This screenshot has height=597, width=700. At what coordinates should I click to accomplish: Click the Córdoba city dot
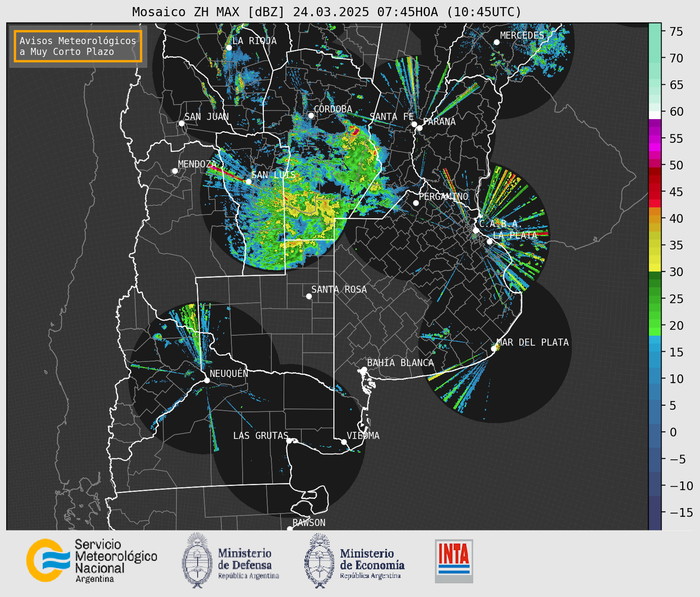tap(311, 115)
